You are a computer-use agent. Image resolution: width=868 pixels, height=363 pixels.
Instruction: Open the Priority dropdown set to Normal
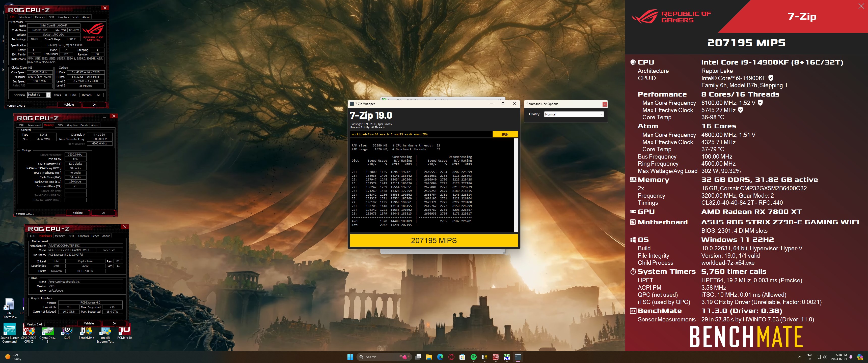click(x=574, y=114)
